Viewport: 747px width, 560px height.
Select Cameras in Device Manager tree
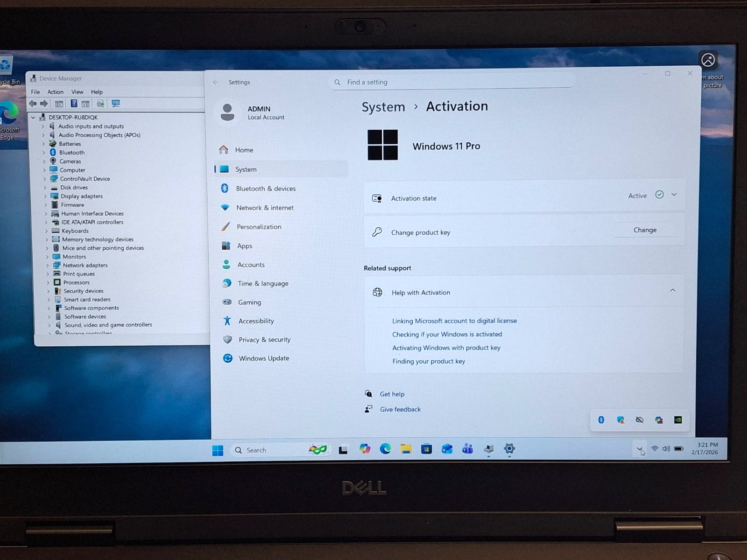(x=70, y=161)
